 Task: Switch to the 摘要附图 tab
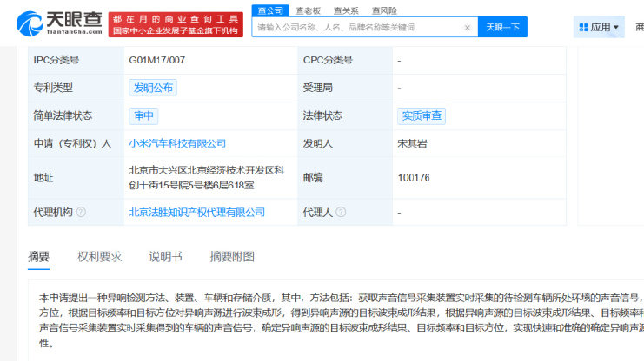(232, 257)
